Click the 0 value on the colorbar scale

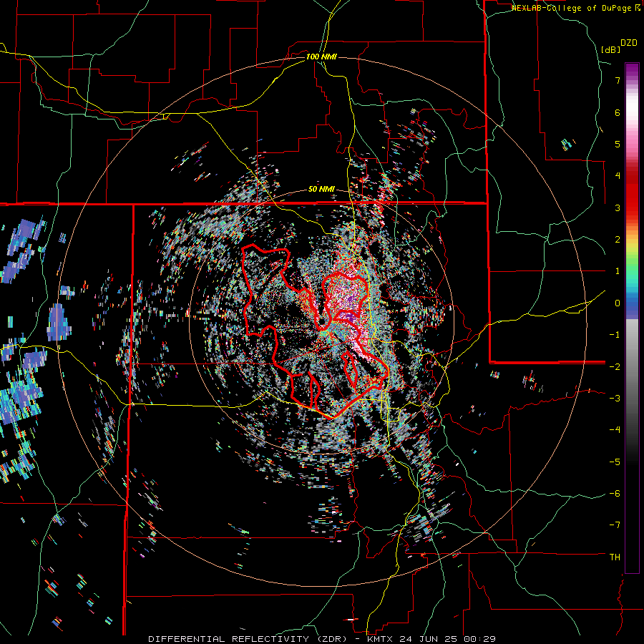click(x=618, y=303)
